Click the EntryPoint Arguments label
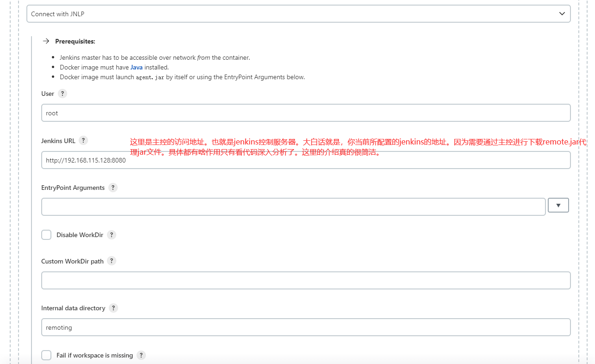595x364 pixels. pyautogui.click(x=73, y=188)
